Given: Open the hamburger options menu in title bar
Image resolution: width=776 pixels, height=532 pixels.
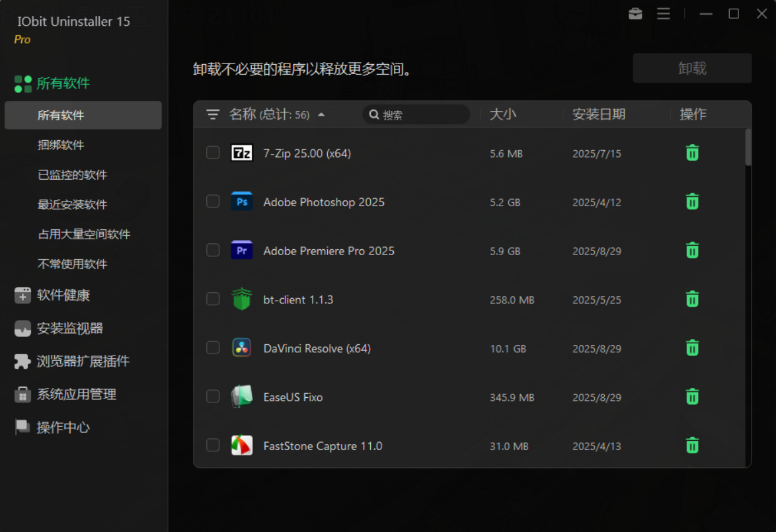Looking at the screenshot, I should pyautogui.click(x=664, y=14).
